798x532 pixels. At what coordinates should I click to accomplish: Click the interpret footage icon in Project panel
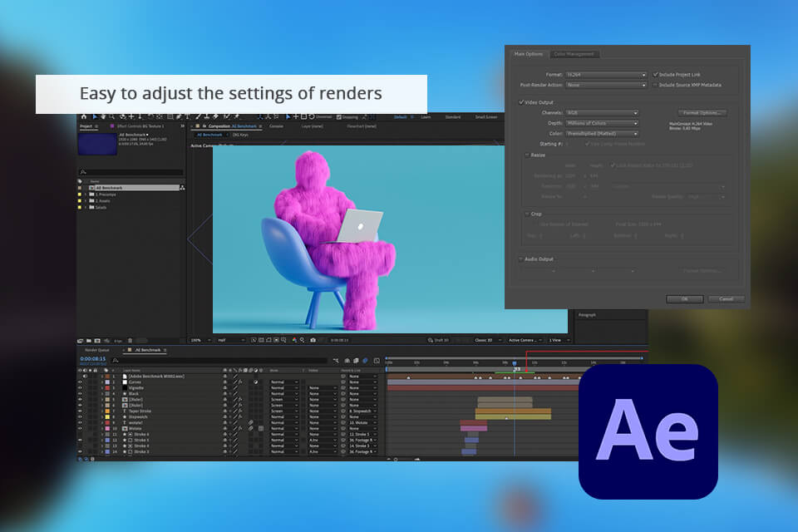(x=81, y=341)
